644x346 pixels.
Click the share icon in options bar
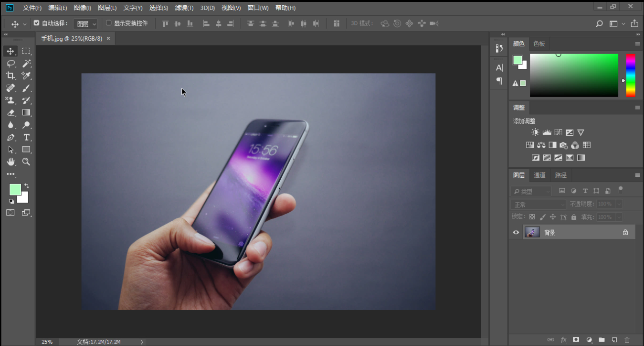click(x=634, y=23)
